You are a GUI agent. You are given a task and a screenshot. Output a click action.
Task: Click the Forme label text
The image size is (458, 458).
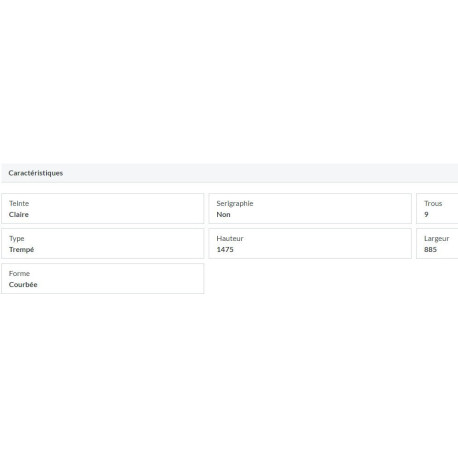tap(19, 273)
